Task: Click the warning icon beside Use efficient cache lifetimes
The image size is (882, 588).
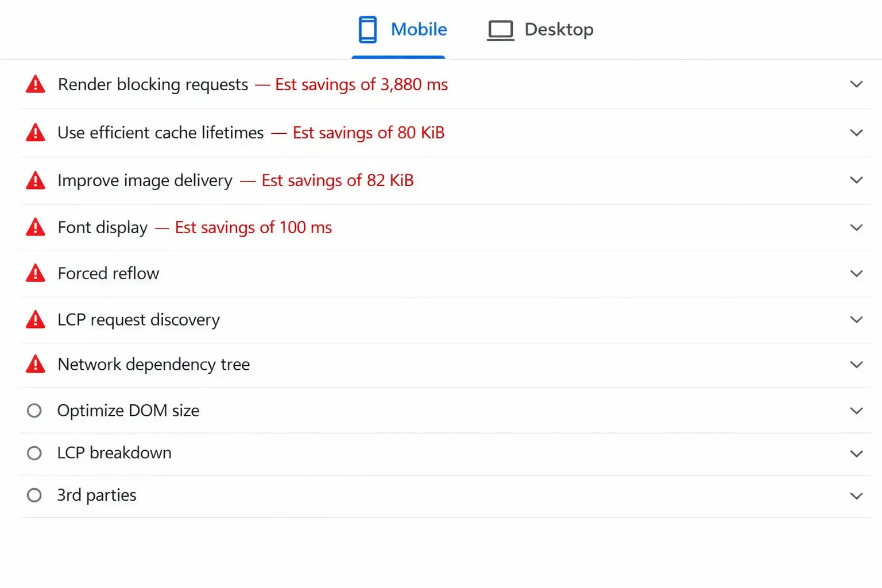Action: coord(35,132)
